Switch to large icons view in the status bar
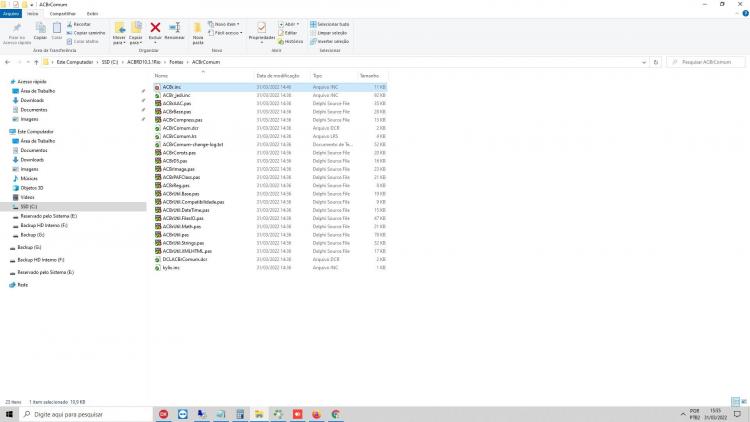 tap(744, 401)
